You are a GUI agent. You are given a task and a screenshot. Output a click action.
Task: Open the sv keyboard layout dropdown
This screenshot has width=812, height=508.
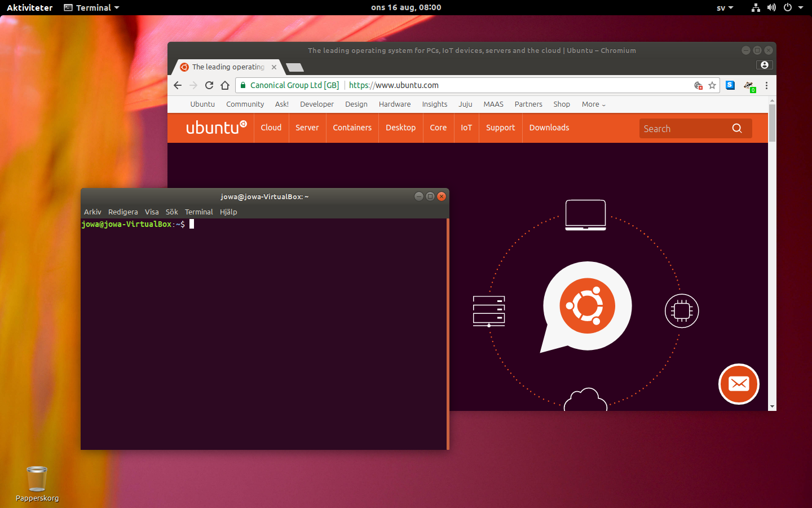click(x=725, y=7)
